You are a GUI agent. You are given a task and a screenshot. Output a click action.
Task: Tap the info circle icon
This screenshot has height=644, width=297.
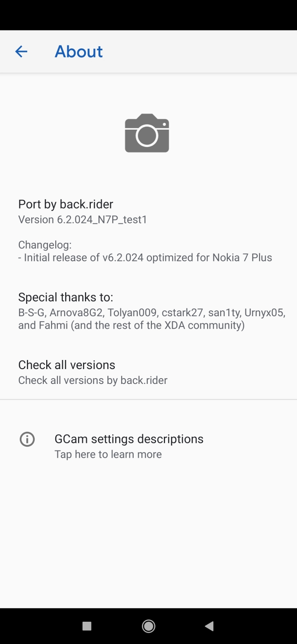click(27, 439)
